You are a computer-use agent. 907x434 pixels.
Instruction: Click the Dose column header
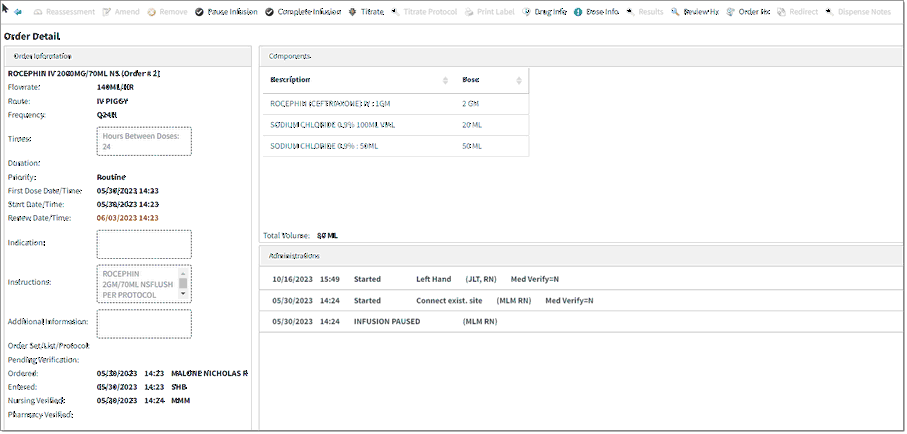coord(470,80)
